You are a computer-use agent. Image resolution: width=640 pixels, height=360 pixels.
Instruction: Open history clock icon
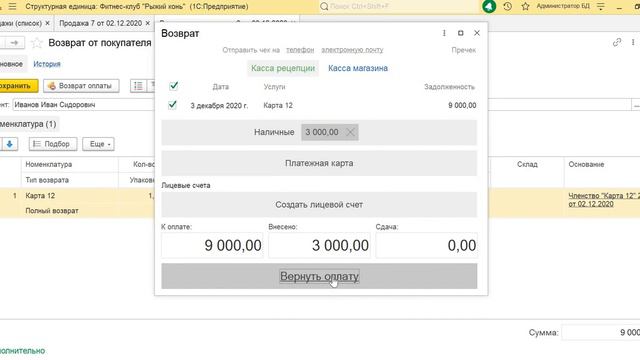507,7
